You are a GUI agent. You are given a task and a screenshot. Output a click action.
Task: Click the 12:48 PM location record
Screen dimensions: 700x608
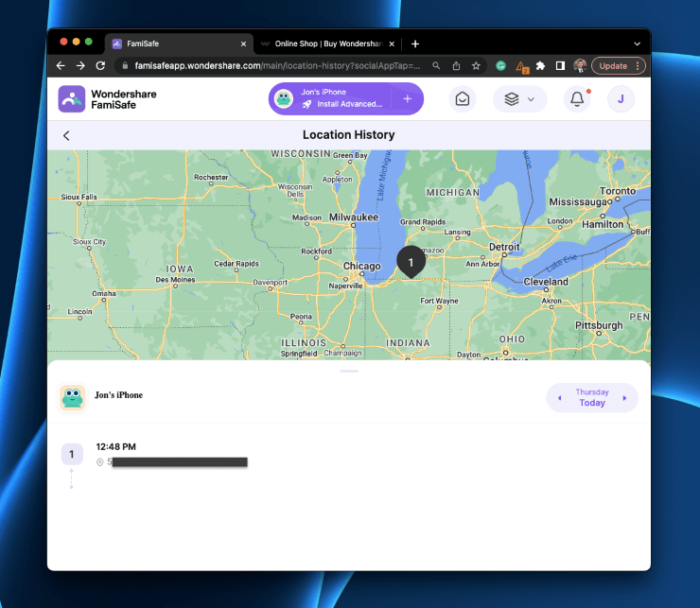(116, 446)
